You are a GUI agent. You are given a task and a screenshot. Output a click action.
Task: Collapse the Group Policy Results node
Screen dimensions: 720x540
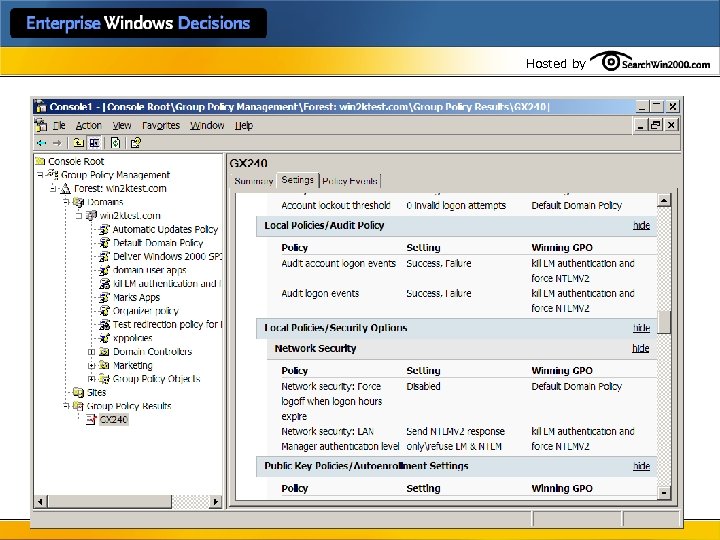[66, 406]
